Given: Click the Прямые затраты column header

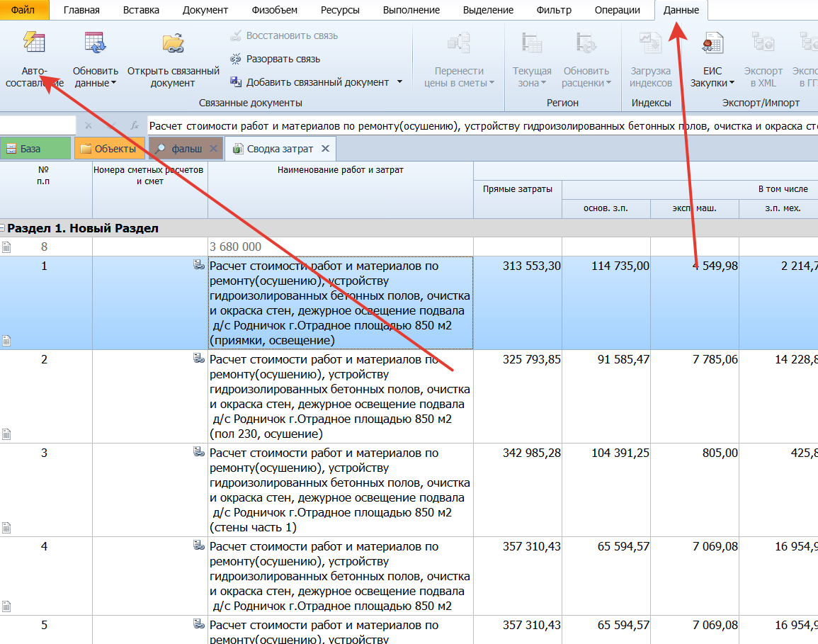Looking at the screenshot, I should pos(518,189).
